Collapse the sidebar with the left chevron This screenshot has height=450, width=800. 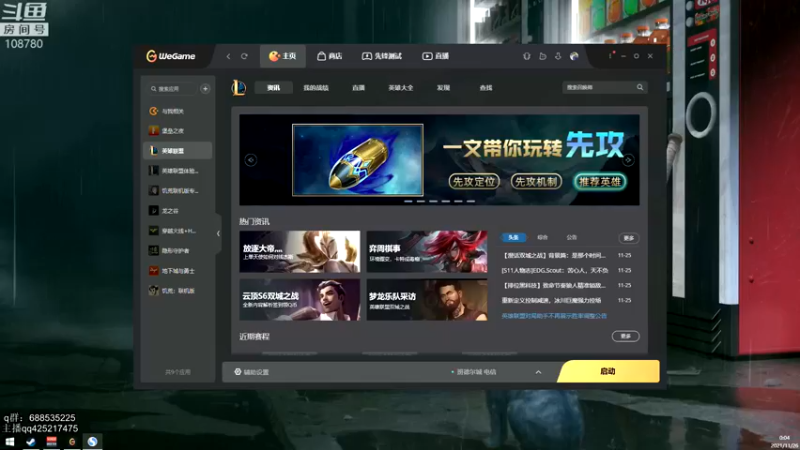pyautogui.click(x=218, y=233)
